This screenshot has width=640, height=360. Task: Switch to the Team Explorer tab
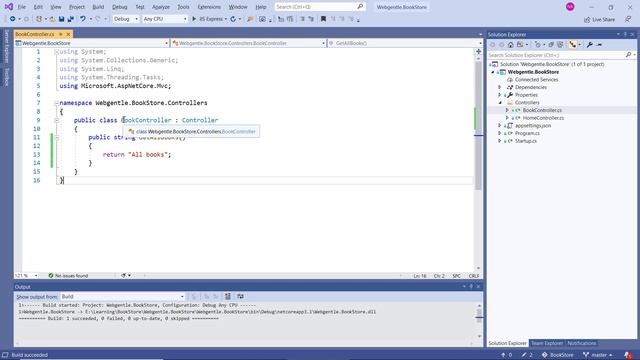point(547,343)
